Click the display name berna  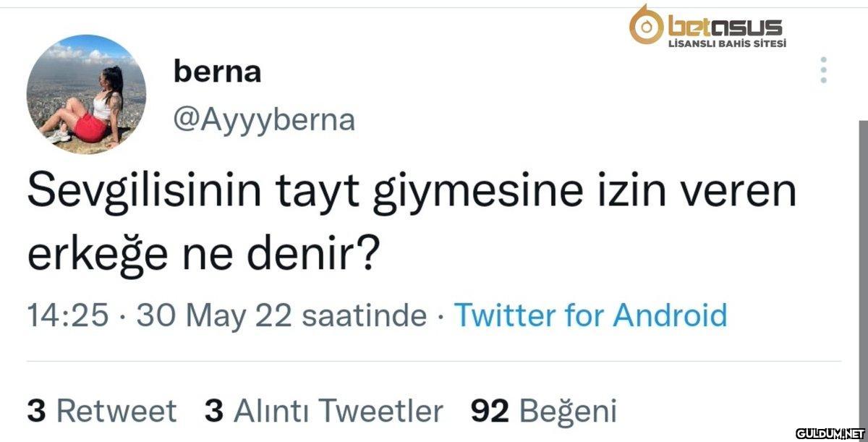(x=217, y=72)
